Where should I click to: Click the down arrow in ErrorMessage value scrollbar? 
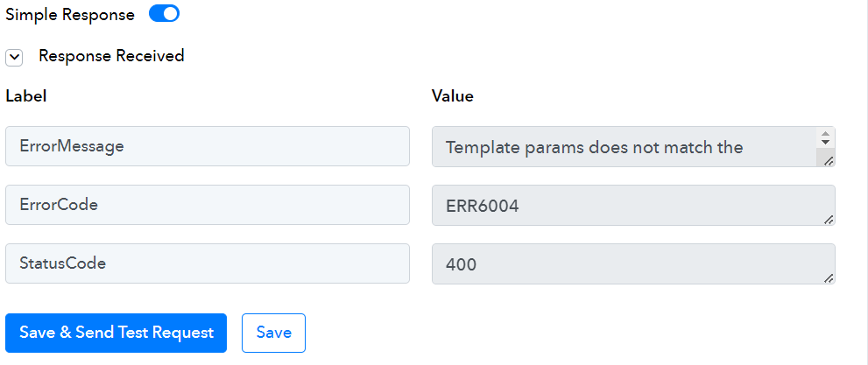tap(825, 143)
